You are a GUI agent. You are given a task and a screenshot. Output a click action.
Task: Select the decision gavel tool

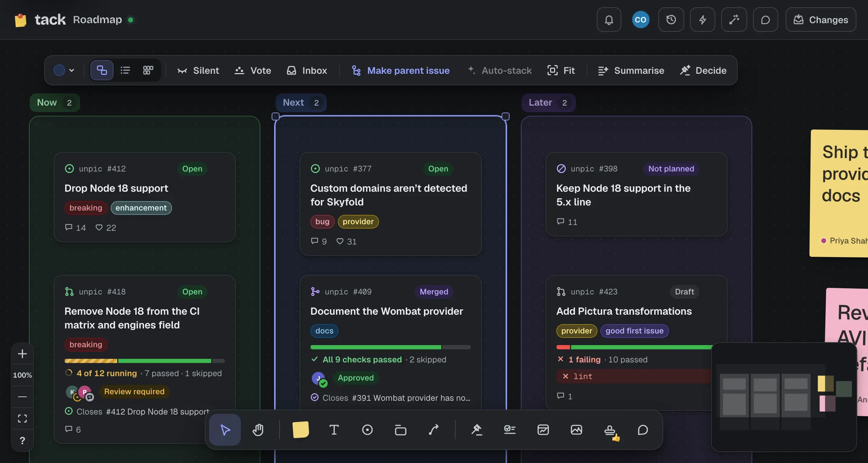(x=476, y=430)
